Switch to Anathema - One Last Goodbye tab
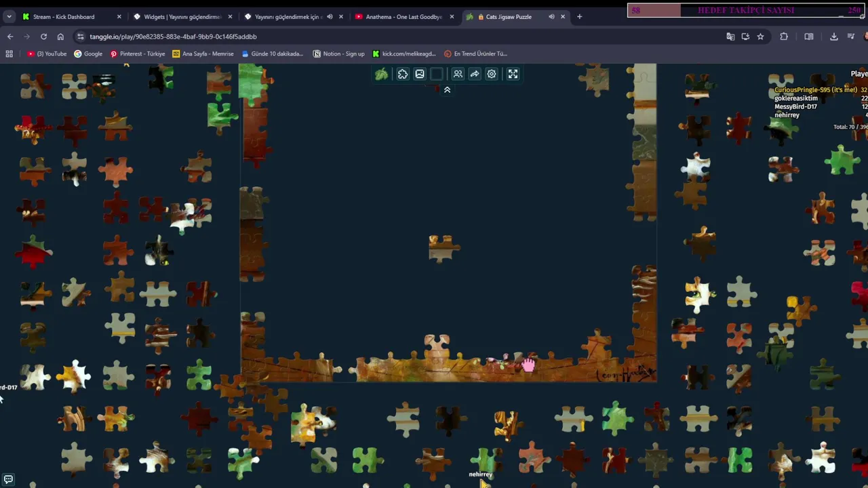The height and width of the screenshot is (488, 868). pyautogui.click(x=404, y=16)
